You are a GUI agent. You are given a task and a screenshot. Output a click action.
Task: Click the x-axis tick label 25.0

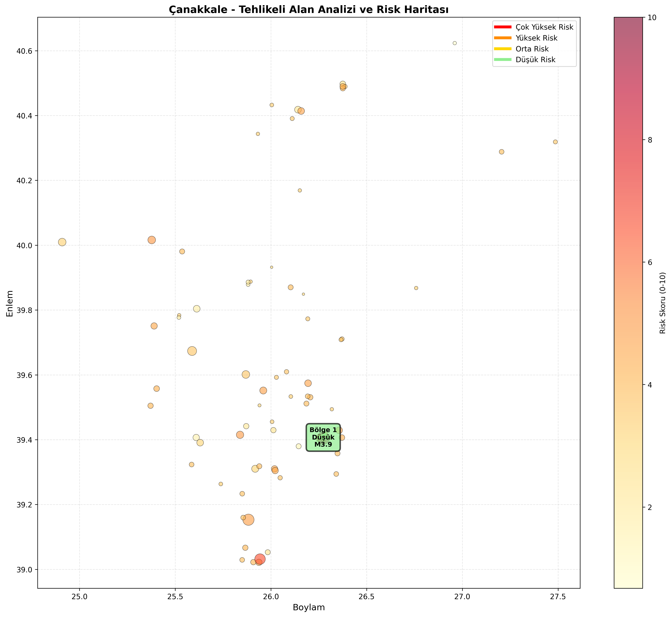tap(79, 596)
